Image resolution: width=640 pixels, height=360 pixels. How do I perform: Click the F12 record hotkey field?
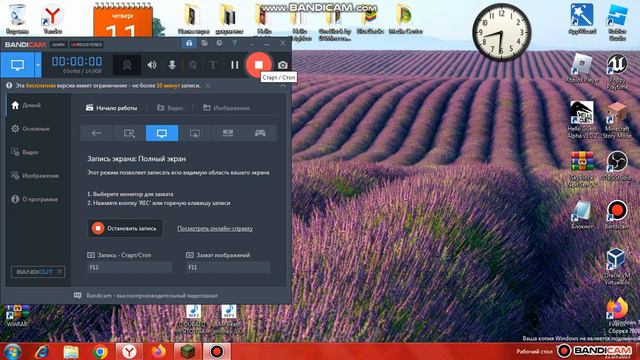tap(129, 267)
